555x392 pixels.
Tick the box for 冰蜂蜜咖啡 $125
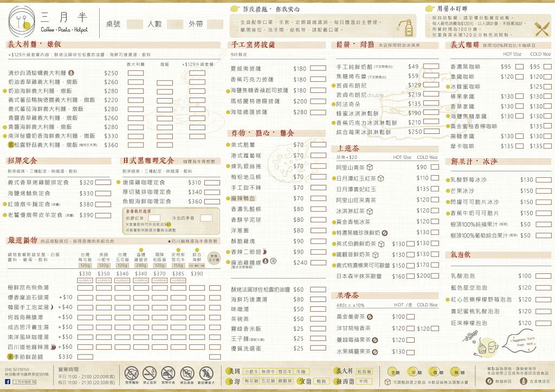[x=547, y=86]
